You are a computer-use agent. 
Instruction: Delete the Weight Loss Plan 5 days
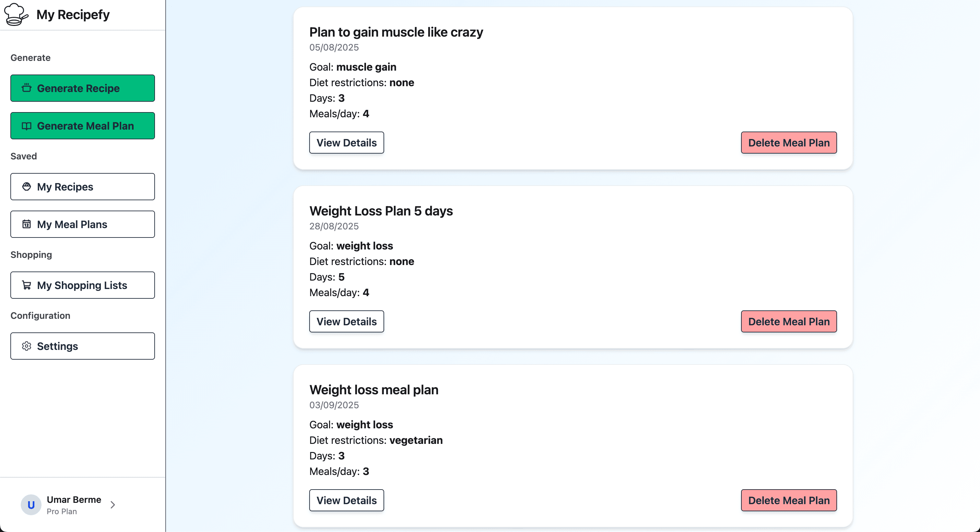[x=788, y=321]
